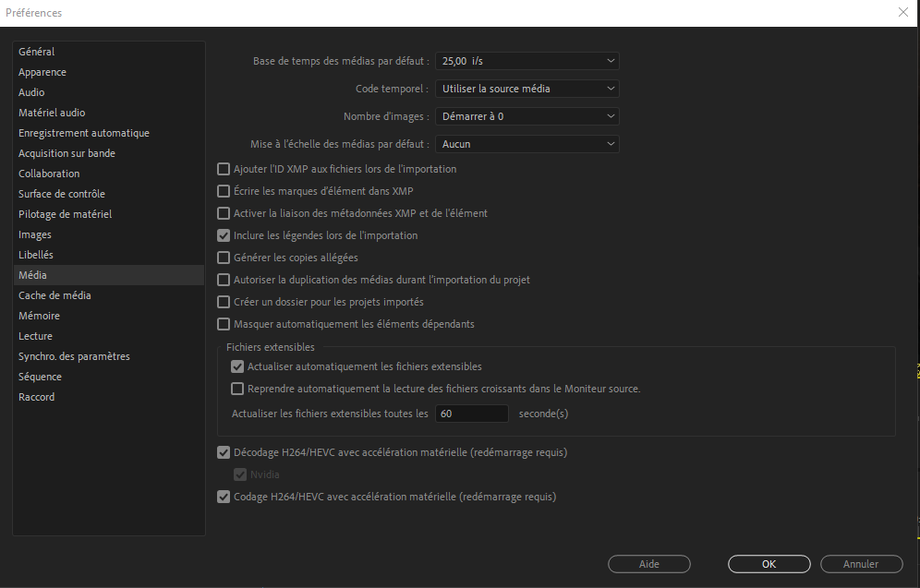Disable Décodage H264/HEVC hardware acceleration
Viewport: 920px width, 588px height.
224,452
